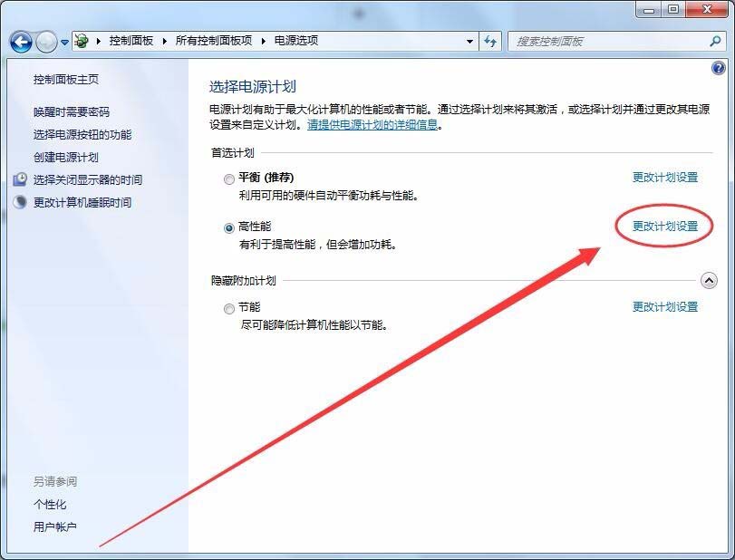The height and width of the screenshot is (560, 735).
Task: Select the 节能 power plan
Action: pos(229,308)
